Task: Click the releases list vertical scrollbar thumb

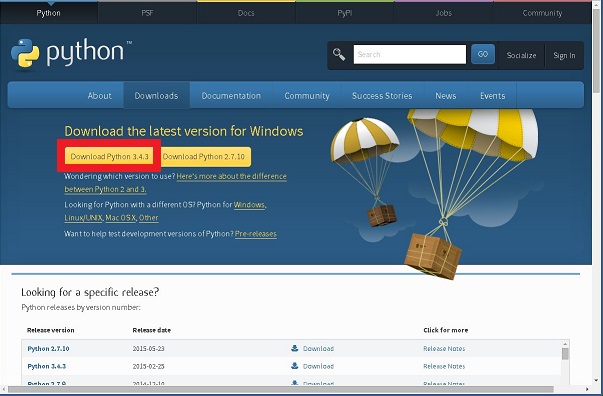Action: [565, 354]
